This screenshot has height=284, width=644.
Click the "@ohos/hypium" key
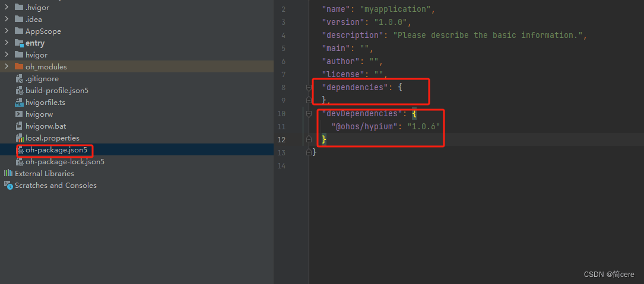[364, 126]
